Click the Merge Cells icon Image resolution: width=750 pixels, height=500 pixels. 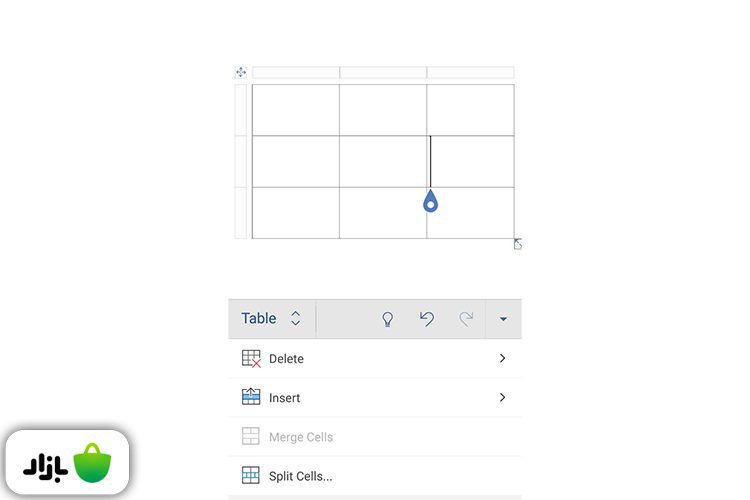click(x=251, y=437)
